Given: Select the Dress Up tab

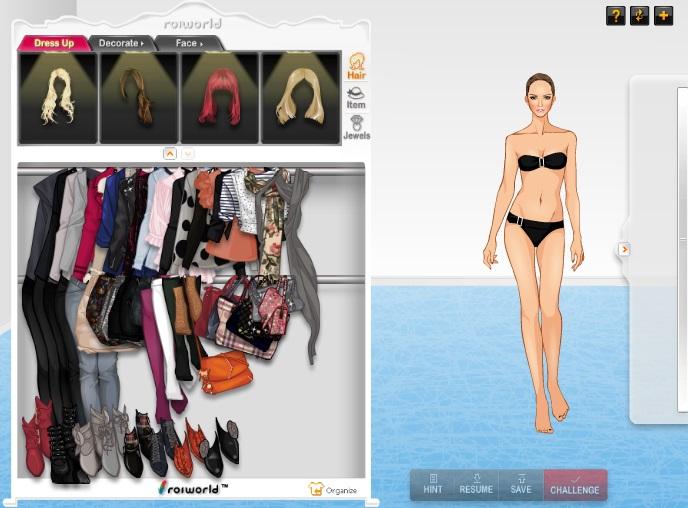Looking at the screenshot, I should 54,43.
